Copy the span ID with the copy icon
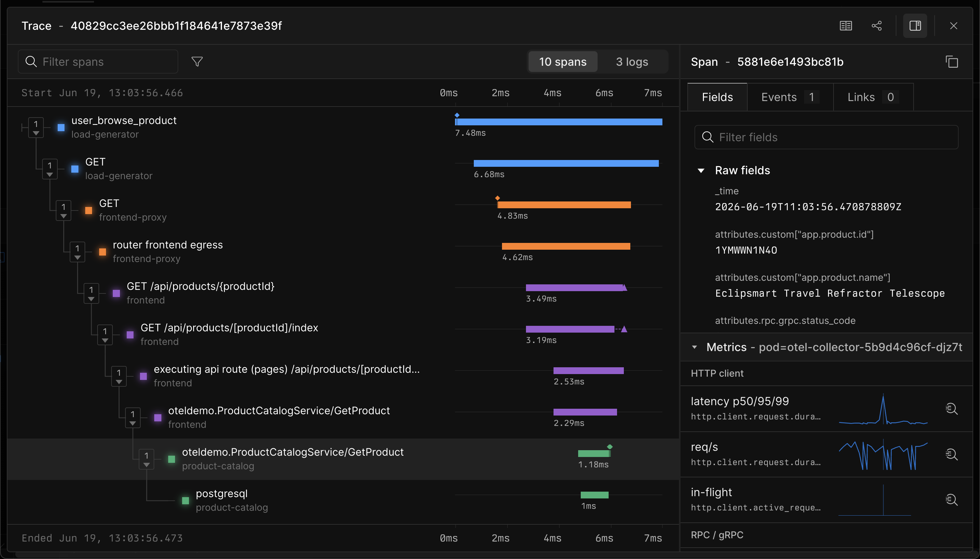Screen dimensions: 980x559 (951, 62)
